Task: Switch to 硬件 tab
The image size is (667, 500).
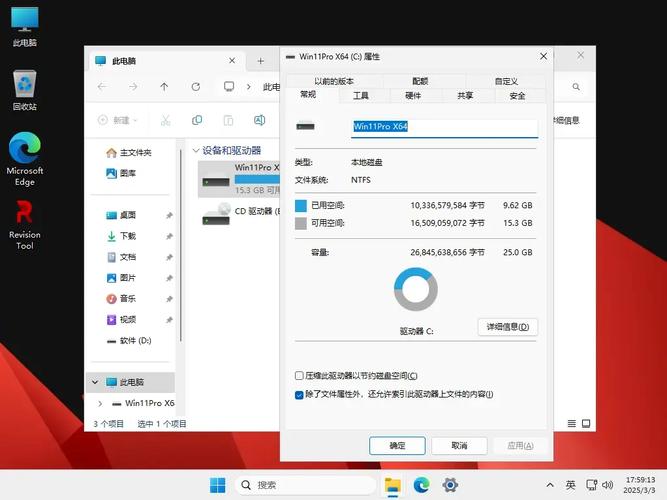Action: (x=413, y=96)
